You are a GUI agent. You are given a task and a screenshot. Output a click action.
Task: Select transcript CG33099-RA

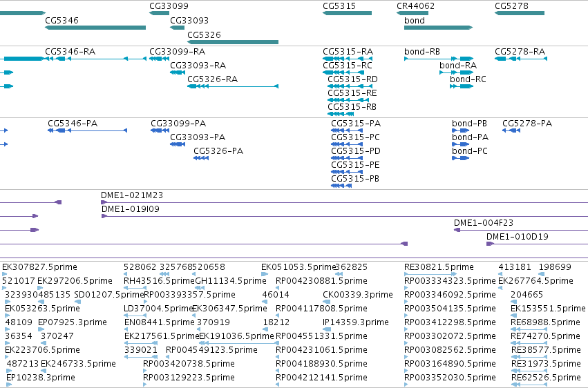tap(160, 59)
